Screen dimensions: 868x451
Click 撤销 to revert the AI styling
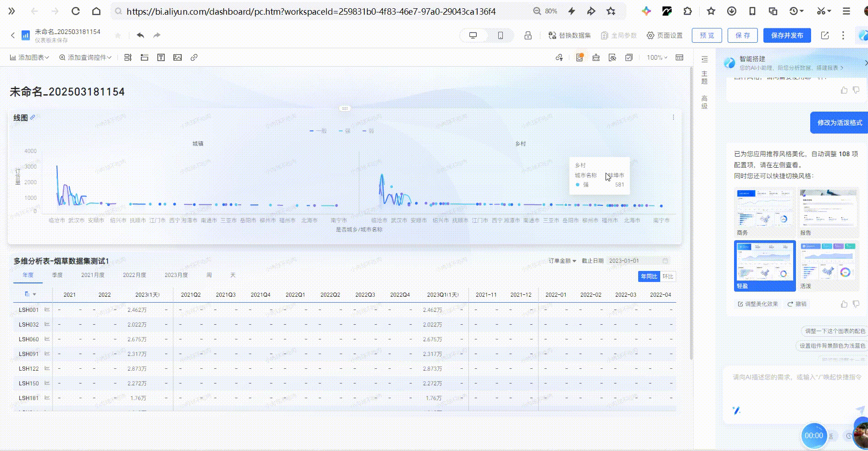coord(797,304)
